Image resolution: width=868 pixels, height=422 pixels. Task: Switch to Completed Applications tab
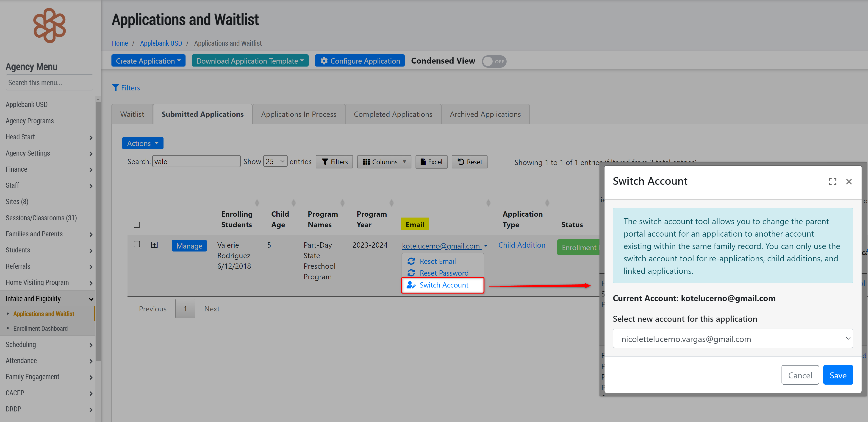pyautogui.click(x=393, y=114)
